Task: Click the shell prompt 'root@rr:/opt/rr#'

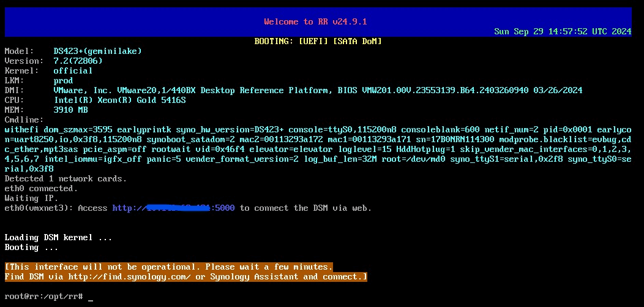Action: [43, 297]
